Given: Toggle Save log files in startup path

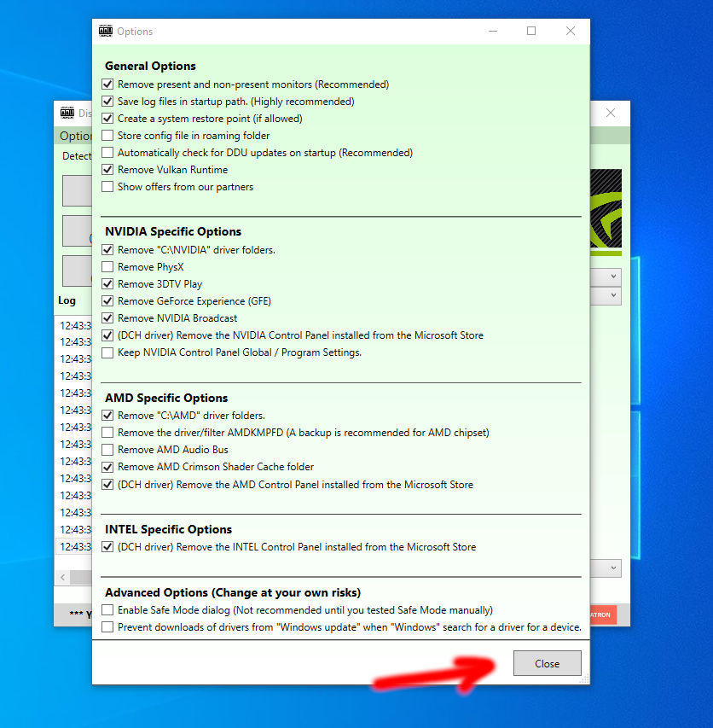Looking at the screenshot, I should [x=107, y=102].
